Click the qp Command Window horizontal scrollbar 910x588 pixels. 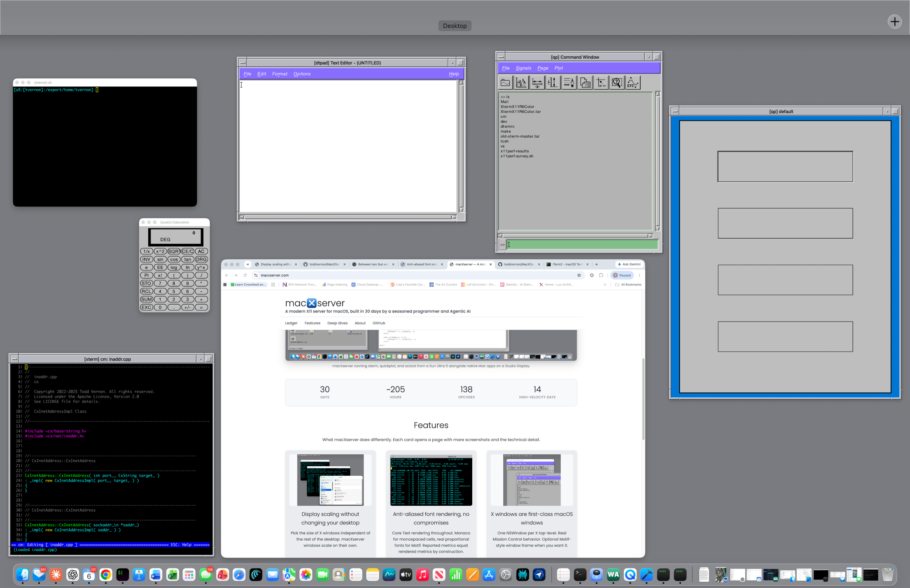click(575, 236)
